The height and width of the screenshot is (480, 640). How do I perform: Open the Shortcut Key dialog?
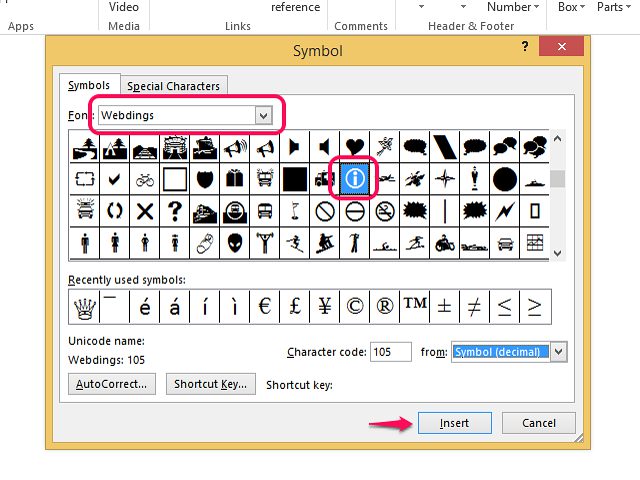click(211, 384)
